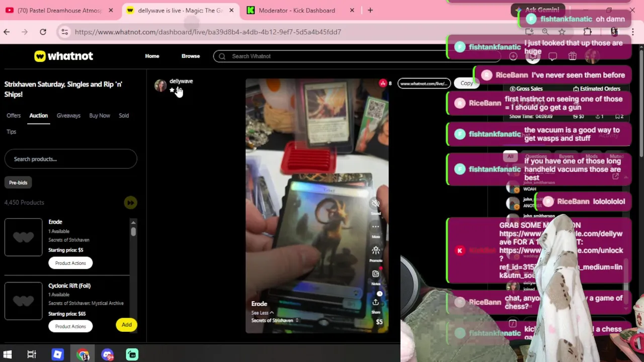This screenshot has width=644, height=362.
Task: Click the Promote icon on the video
Action: (375, 250)
